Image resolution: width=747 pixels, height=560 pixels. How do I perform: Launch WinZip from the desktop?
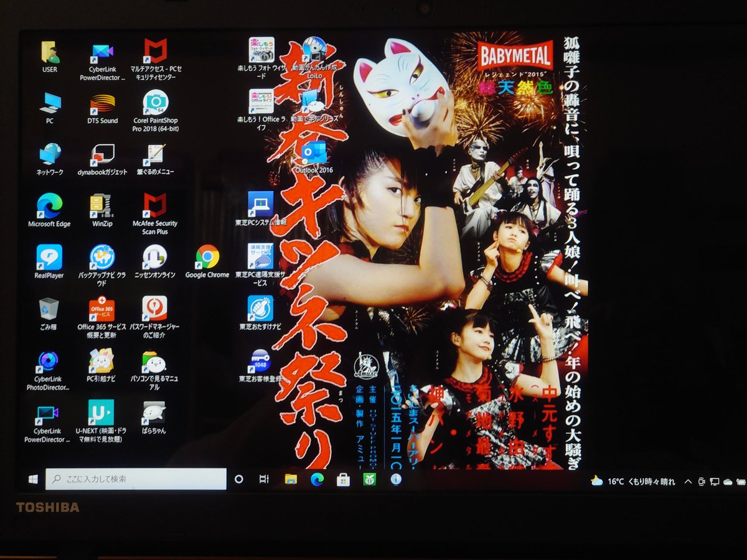pyautogui.click(x=102, y=210)
